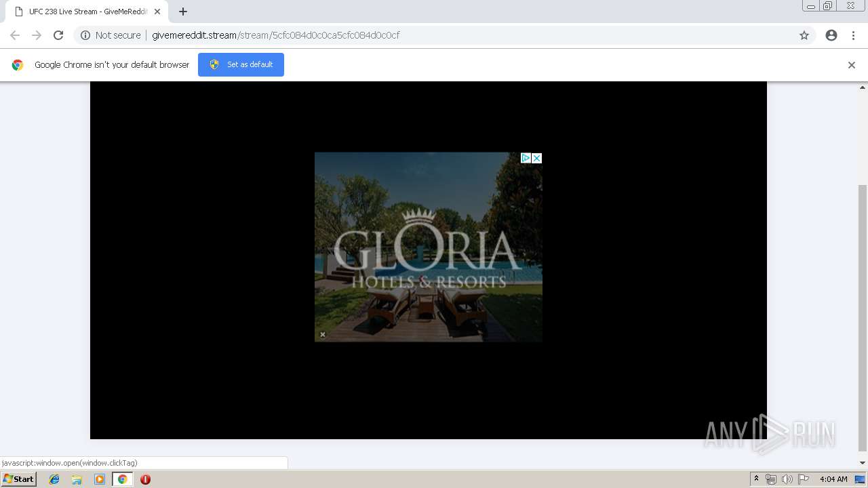Image resolution: width=868 pixels, height=488 pixels.
Task: Open the Opera taskbar icon
Action: pos(145,479)
